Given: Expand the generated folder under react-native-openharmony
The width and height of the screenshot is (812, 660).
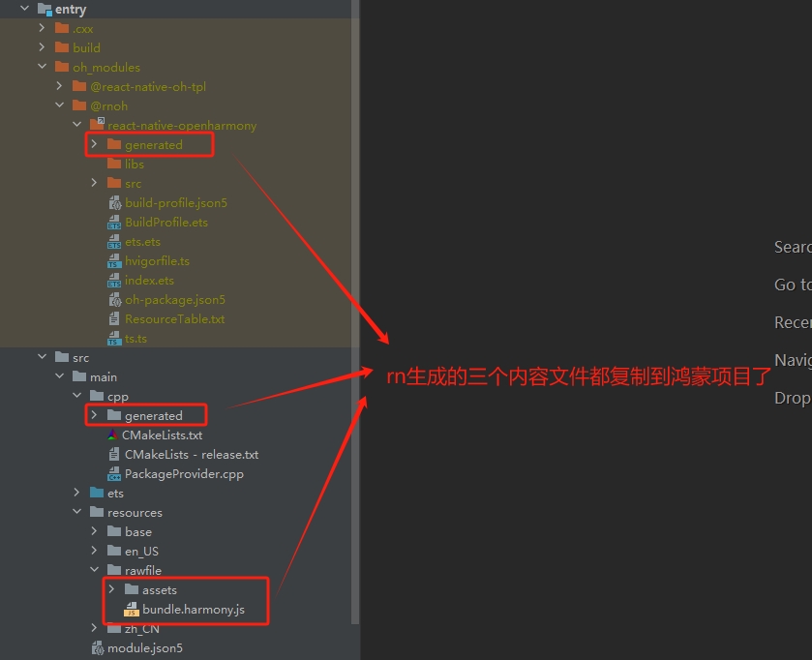Looking at the screenshot, I should 94,144.
